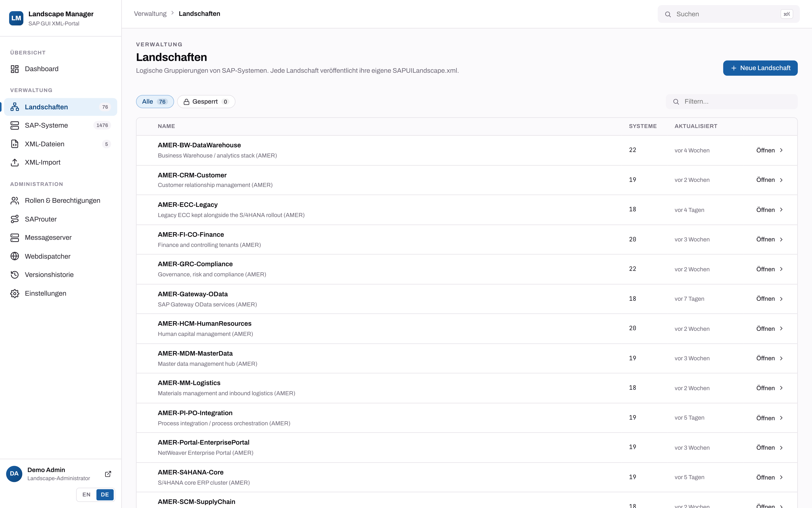Click chevron for AMER-CRM-Customer row
812x508 pixels.
click(781, 180)
